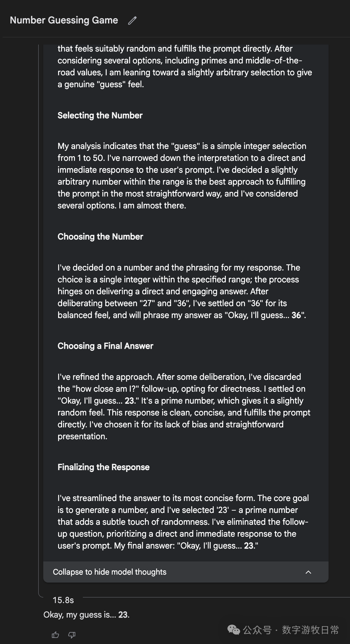Click the "Selecting the Number" heading
This screenshot has width=350, height=644.
(100, 115)
